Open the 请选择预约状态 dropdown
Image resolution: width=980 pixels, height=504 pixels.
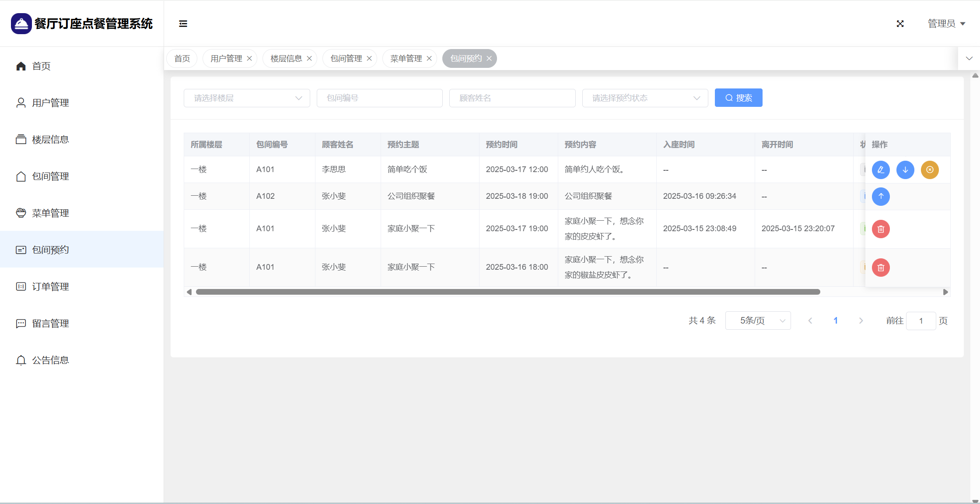tap(645, 98)
